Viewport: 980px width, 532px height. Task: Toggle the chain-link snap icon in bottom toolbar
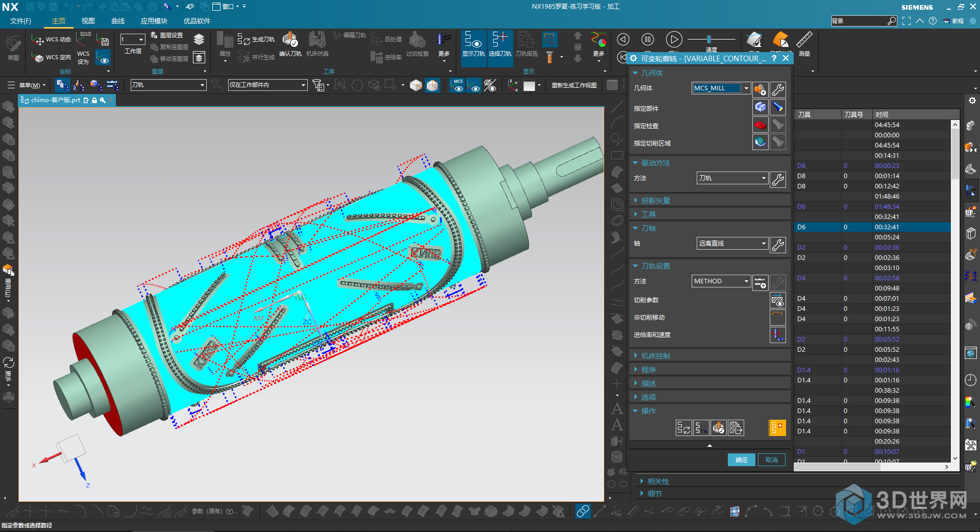pos(582,511)
